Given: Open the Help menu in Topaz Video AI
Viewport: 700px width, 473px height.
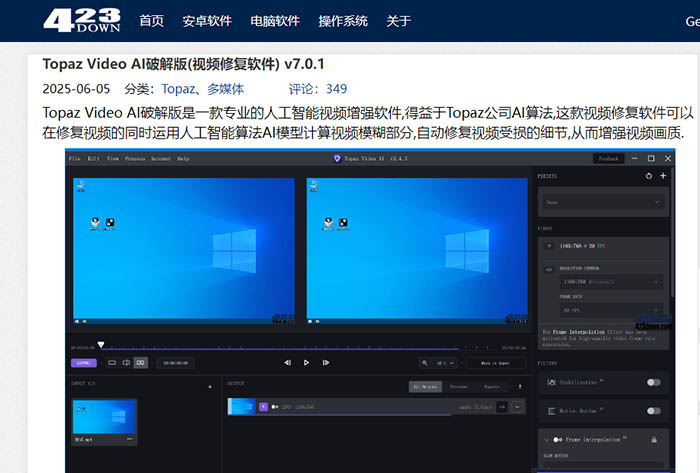Looking at the screenshot, I should click(x=183, y=158).
